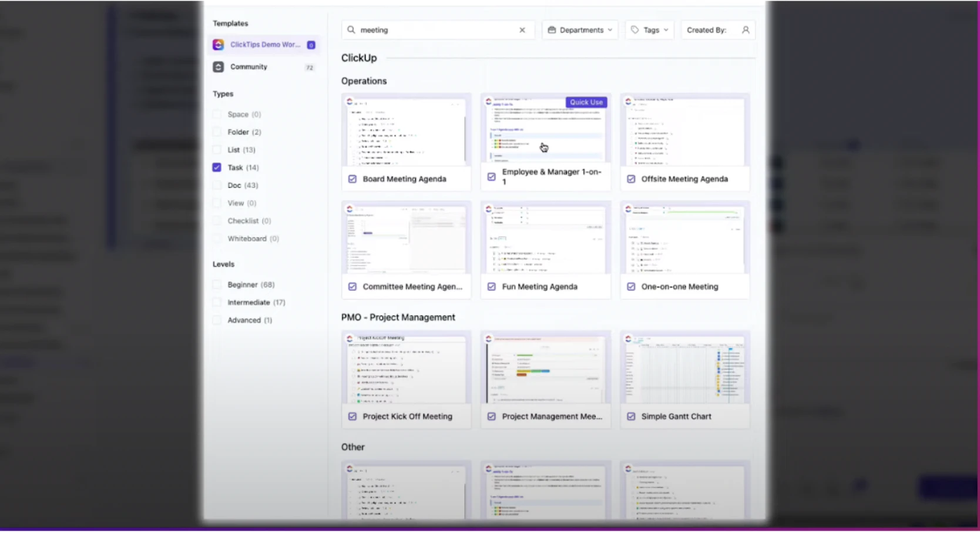Click the template search input field
The width and height of the screenshot is (980, 533).
coord(438,30)
